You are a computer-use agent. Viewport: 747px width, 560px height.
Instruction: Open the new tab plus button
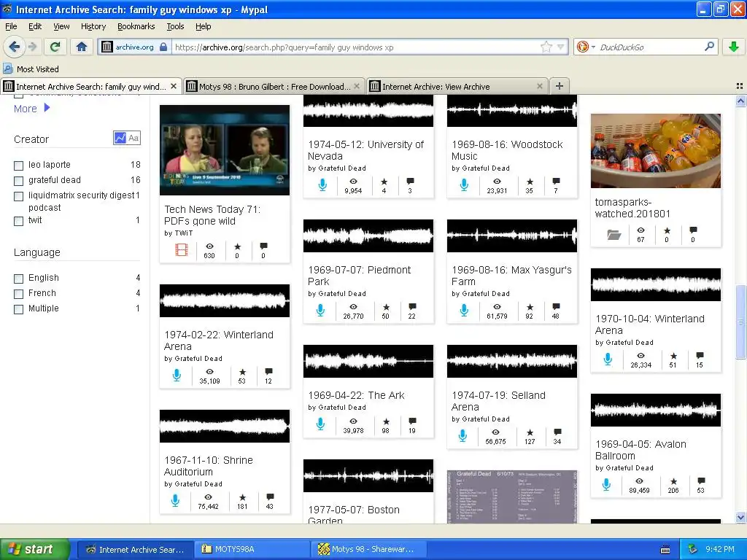point(560,86)
